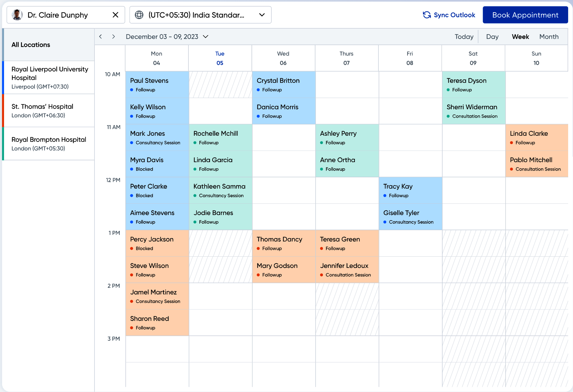Select All Locations in sidebar
This screenshot has width=573, height=392.
(31, 45)
